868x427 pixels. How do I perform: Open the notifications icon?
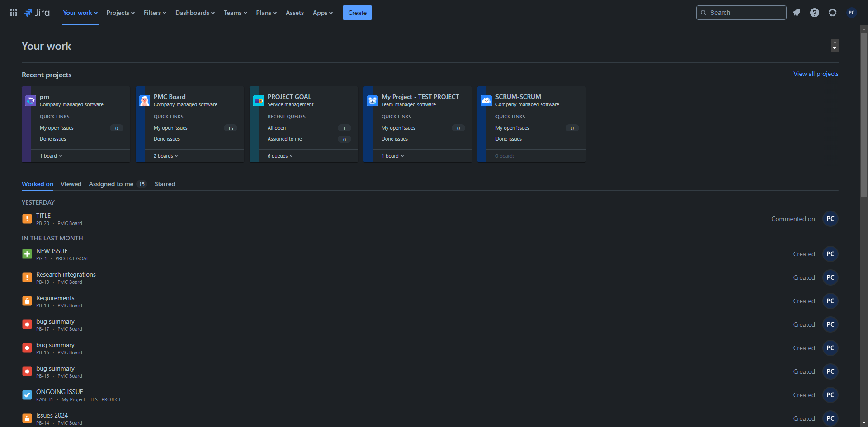coord(797,13)
